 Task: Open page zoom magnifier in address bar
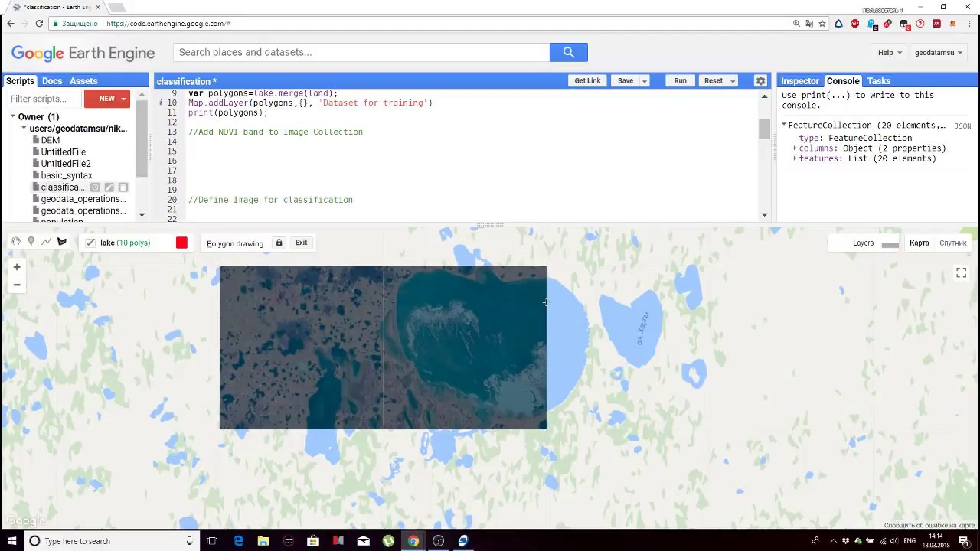pos(797,24)
